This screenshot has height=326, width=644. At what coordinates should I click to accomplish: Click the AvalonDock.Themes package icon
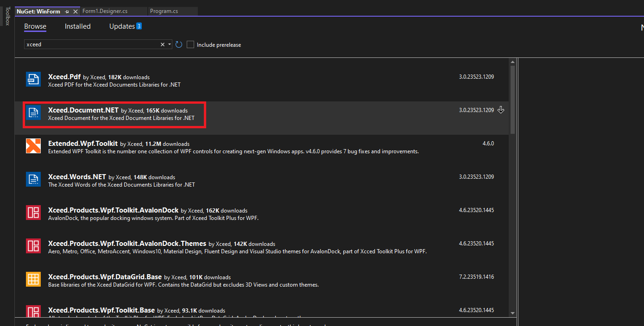tap(33, 246)
